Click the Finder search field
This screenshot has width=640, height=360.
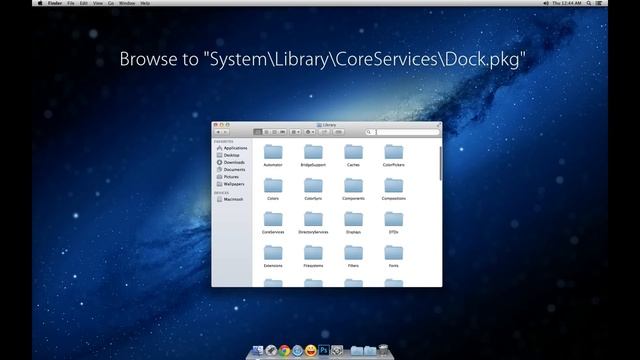point(402,132)
